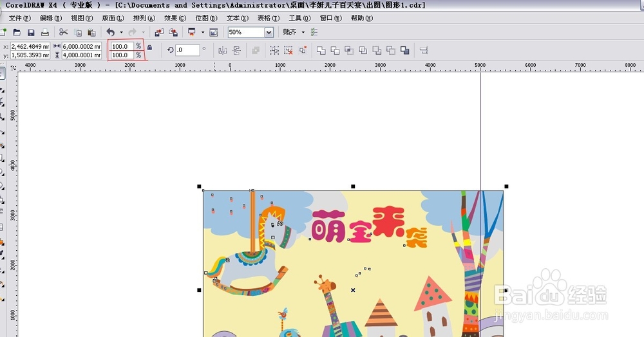Viewport: 644px width, 337px height.
Task: Mirror the selection vertically
Action: [236, 50]
